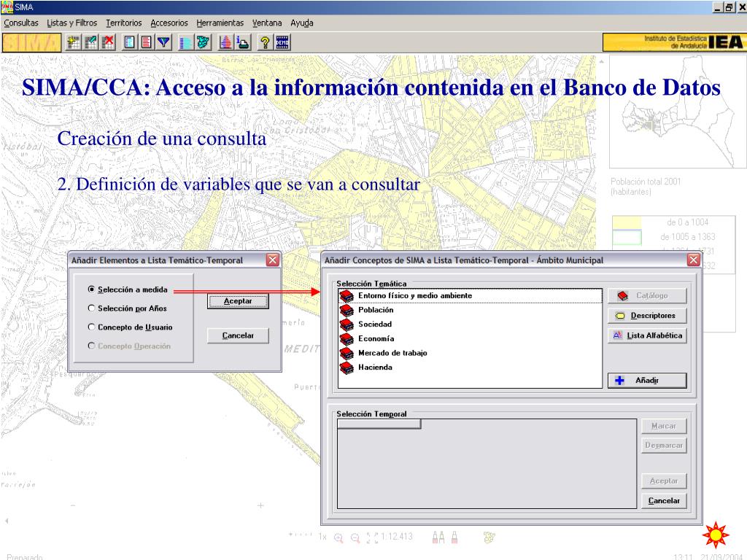
Task: Click the population pyramid chart icon
Action: [x=225, y=42]
